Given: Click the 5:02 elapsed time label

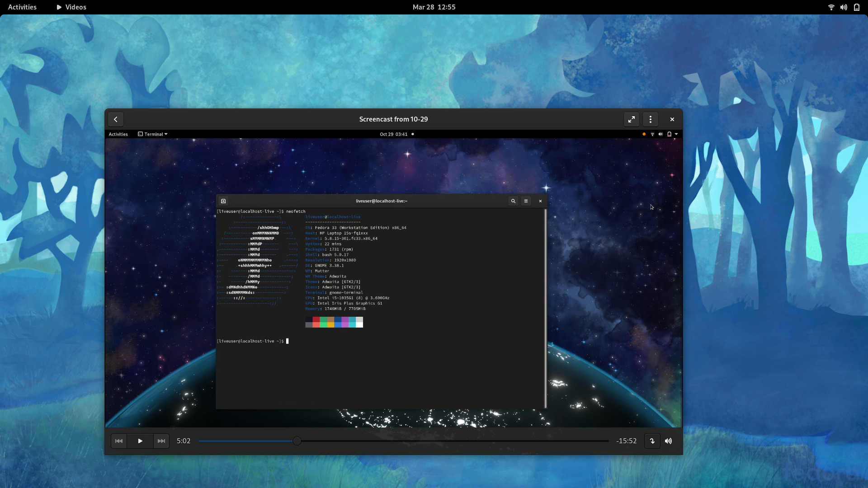Looking at the screenshot, I should tap(183, 441).
